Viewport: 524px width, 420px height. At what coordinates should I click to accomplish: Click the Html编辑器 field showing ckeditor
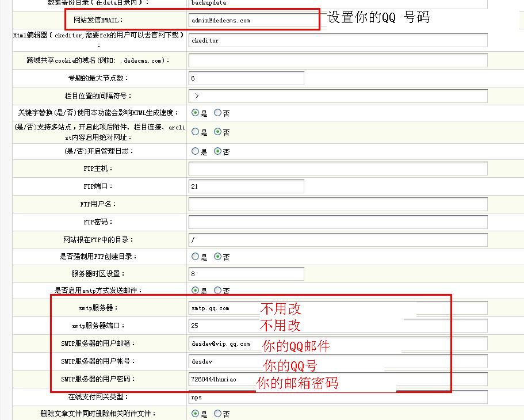[336, 40]
